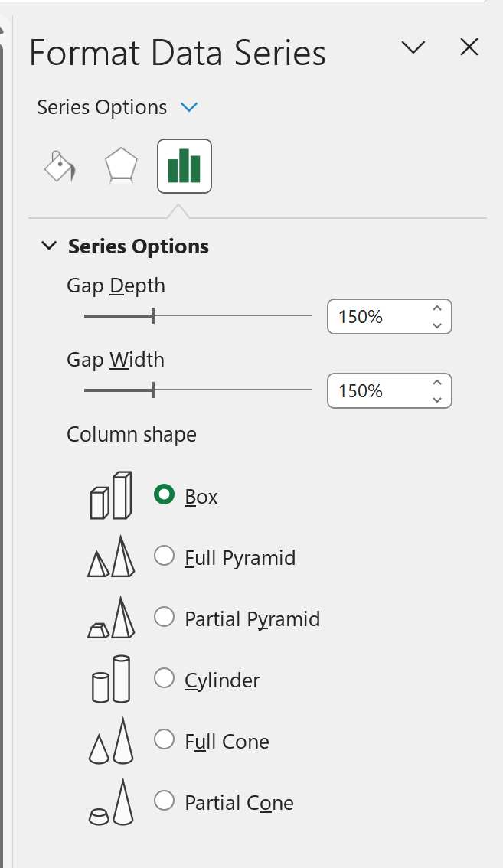Click the Series Options chart icon
503x868 pixels.
tap(184, 165)
